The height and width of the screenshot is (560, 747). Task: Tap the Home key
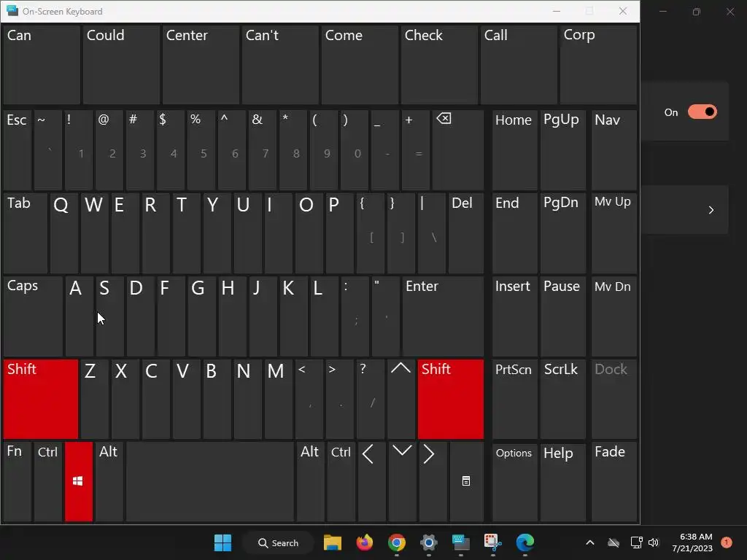tap(514, 150)
